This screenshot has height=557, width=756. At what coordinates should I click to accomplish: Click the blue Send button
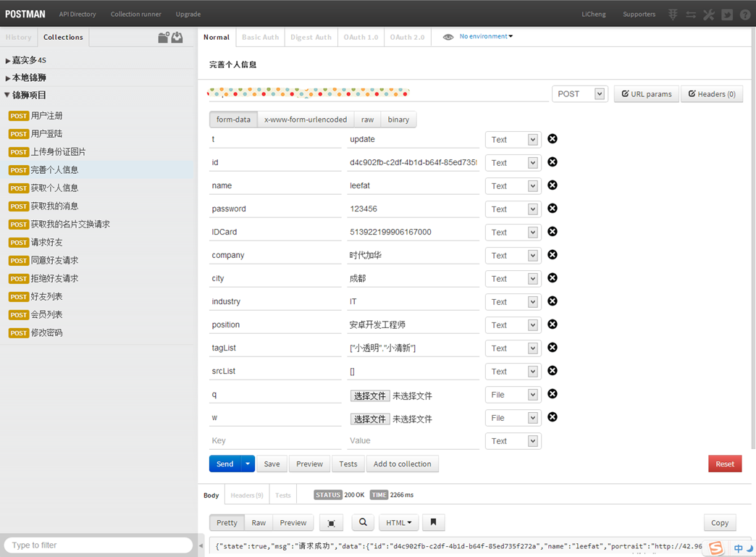point(224,464)
